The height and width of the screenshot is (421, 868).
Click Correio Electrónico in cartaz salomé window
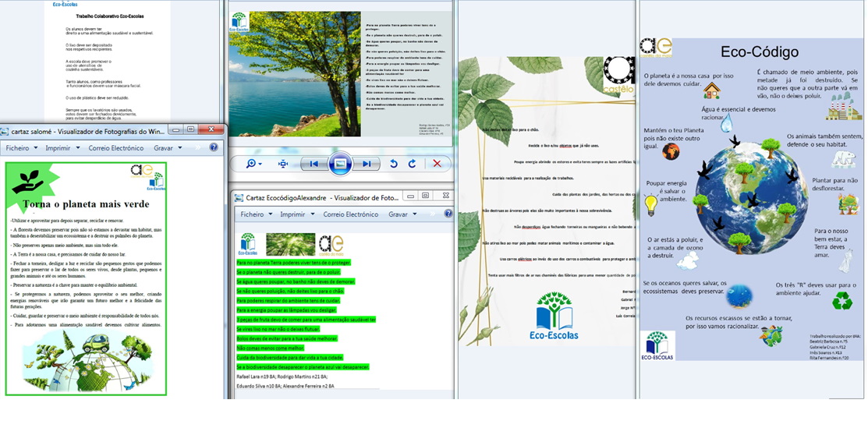(115, 147)
